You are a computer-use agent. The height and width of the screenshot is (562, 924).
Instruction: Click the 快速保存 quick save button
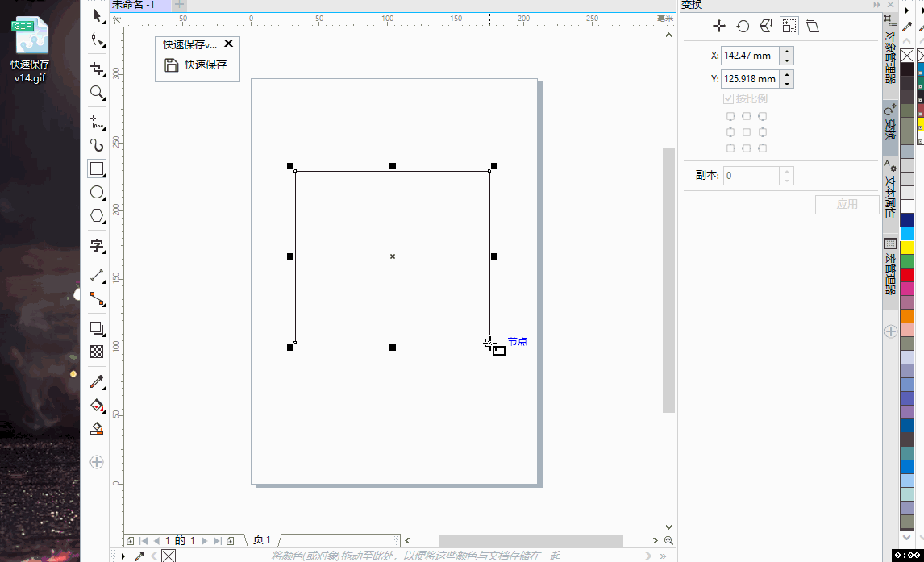(x=197, y=65)
